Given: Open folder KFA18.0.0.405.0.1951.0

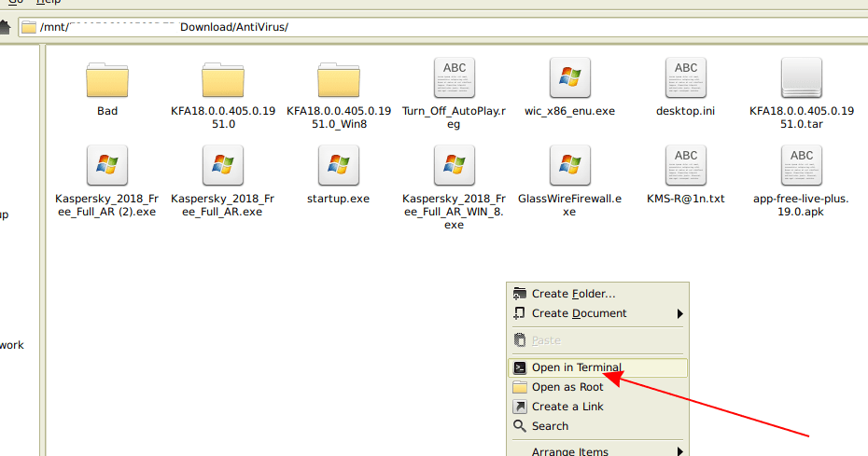Looking at the screenshot, I should pyautogui.click(x=223, y=80).
